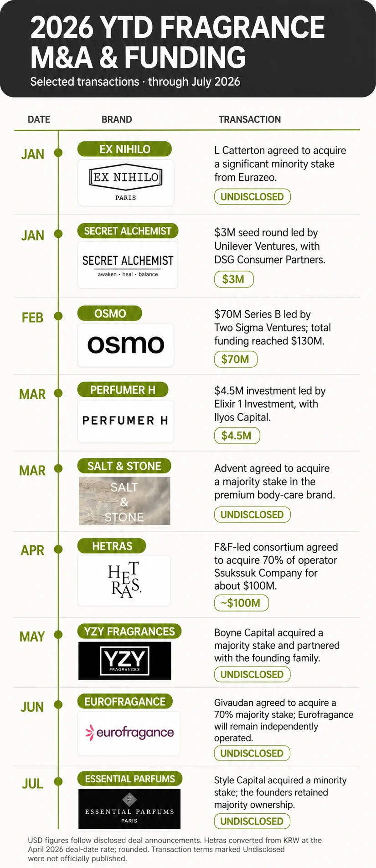Select the green OSMO brand label
Screen dimensions: 376x868
pyautogui.click(x=110, y=313)
